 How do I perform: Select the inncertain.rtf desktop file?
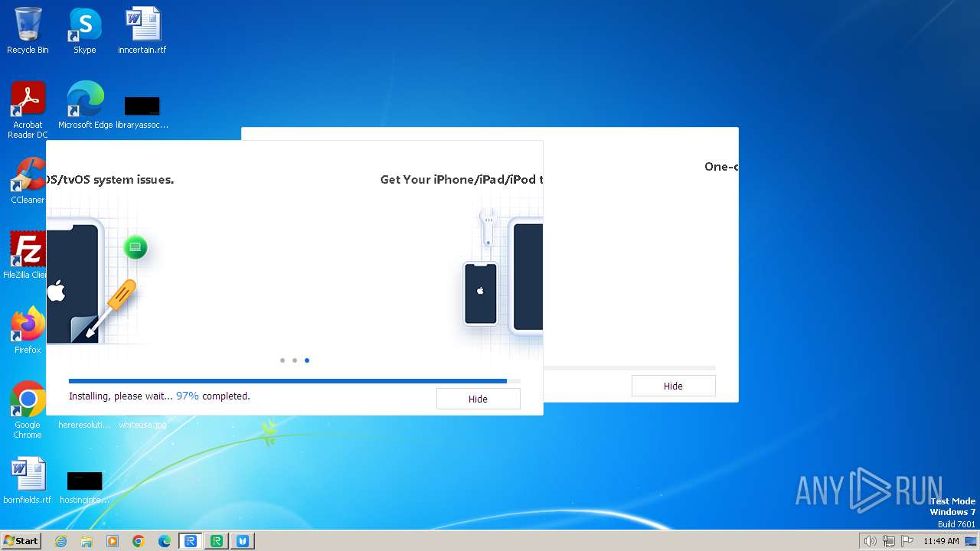142,31
